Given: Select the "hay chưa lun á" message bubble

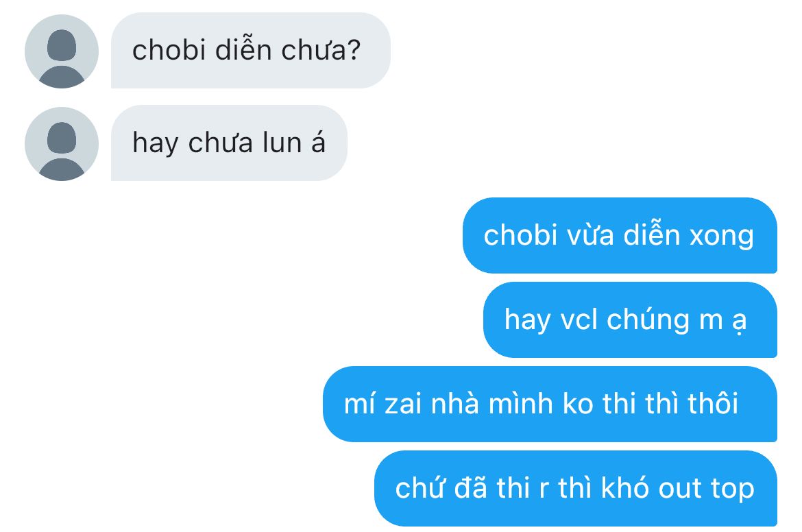Looking at the screenshot, I should [229, 143].
